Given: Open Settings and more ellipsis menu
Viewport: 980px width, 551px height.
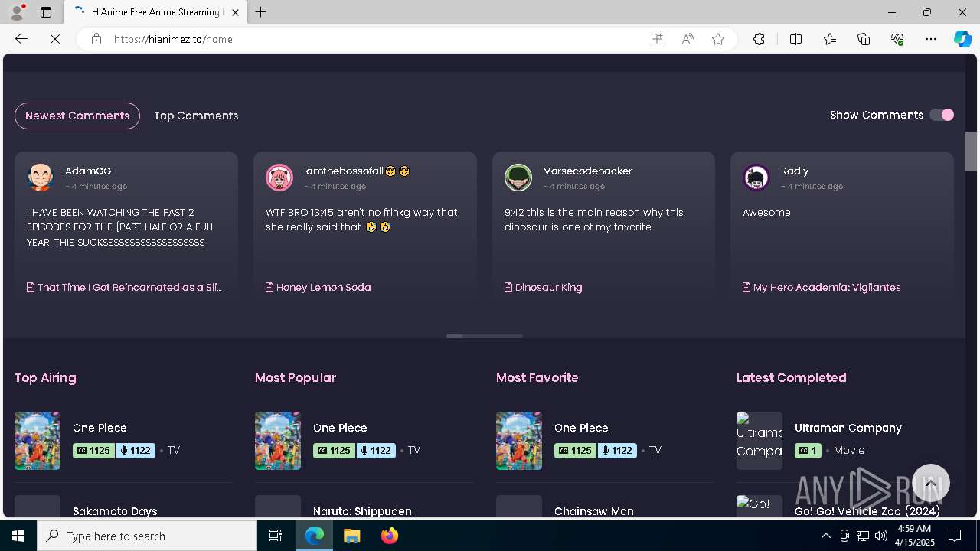Looking at the screenshot, I should click(931, 39).
